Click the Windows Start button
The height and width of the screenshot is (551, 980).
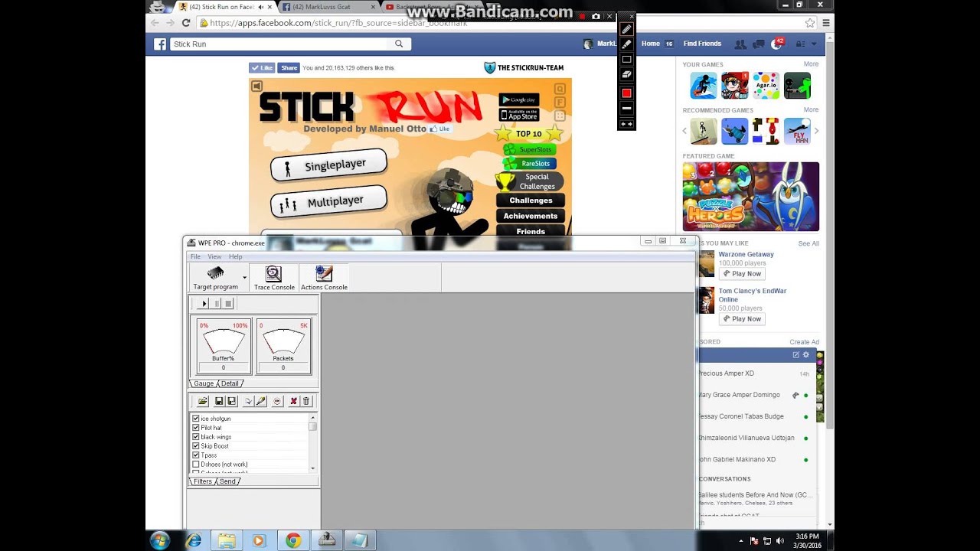160,540
